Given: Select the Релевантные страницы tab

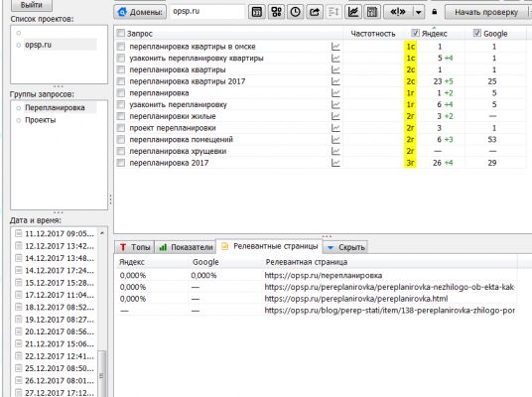Looking at the screenshot, I should [x=270, y=246].
